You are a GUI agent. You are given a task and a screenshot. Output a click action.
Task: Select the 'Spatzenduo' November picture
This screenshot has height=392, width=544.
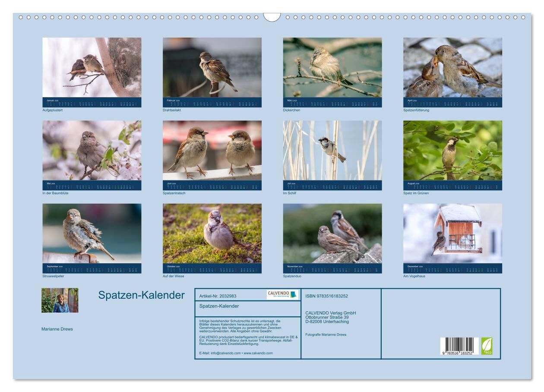[332, 234]
